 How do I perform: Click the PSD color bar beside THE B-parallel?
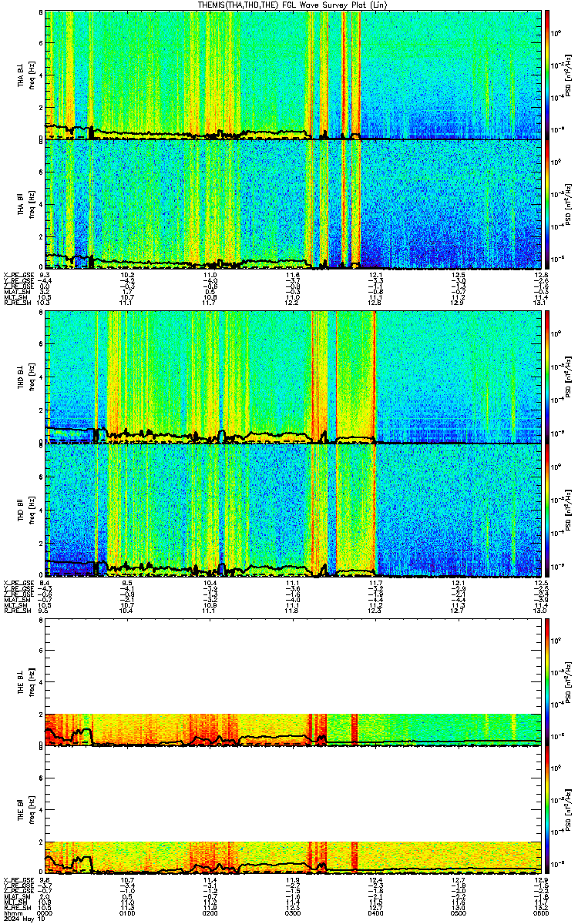click(x=547, y=811)
